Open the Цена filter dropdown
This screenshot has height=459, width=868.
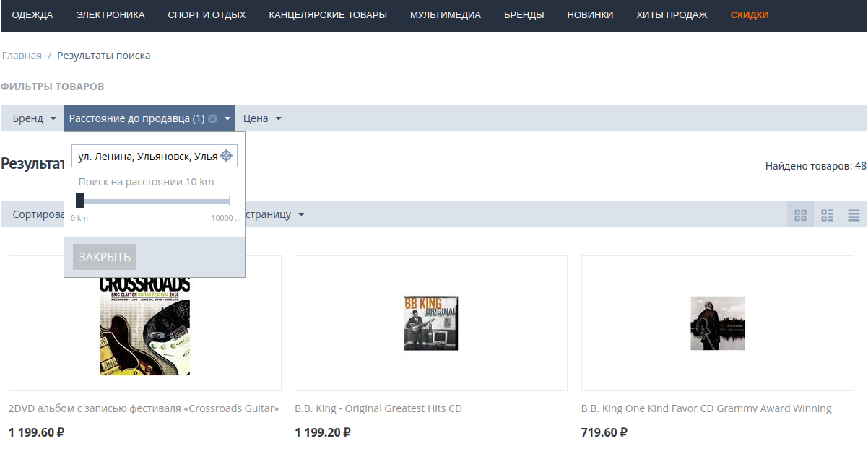click(261, 118)
